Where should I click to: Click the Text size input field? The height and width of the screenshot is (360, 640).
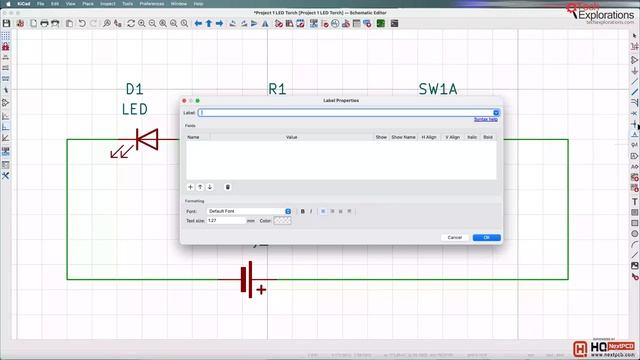click(227, 221)
